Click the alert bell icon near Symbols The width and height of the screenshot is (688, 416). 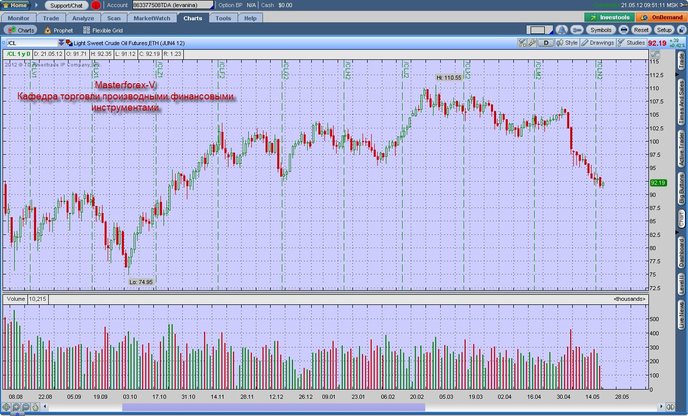pyautogui.click(x=561, y=30)
